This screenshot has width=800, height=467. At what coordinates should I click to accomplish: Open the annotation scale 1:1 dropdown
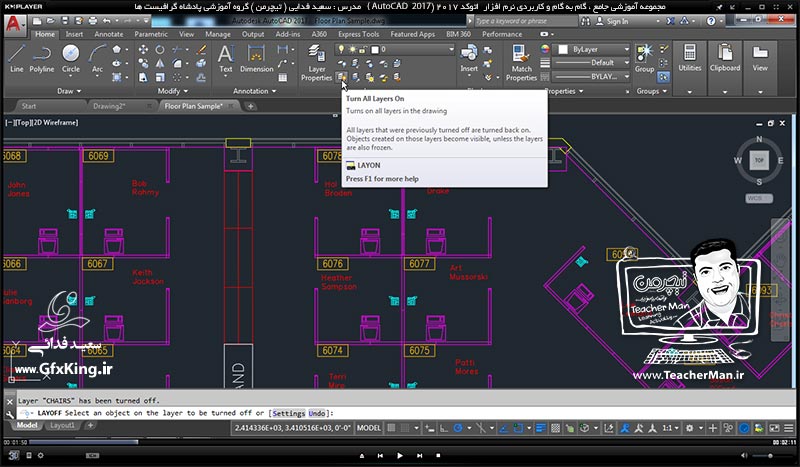pyautogui.click(x=670, y=428)
